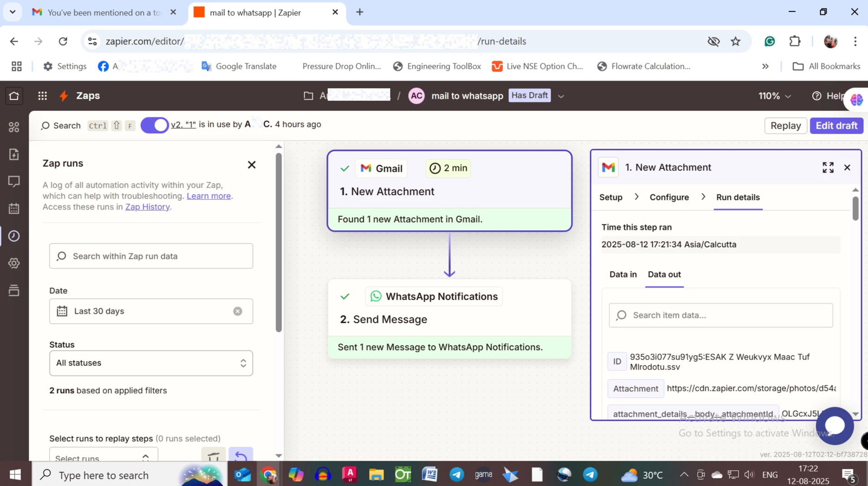Image resolution: width=868 pixels, height=486 pixels.
Task: Click the WhatsApp Notifications app badge
Action: point(434,296)
